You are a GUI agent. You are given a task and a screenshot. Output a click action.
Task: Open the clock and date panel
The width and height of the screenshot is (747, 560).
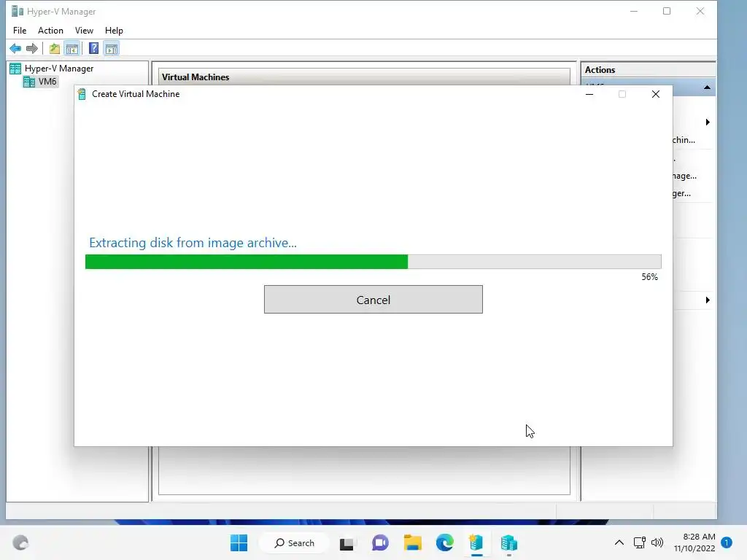[694, 542]
